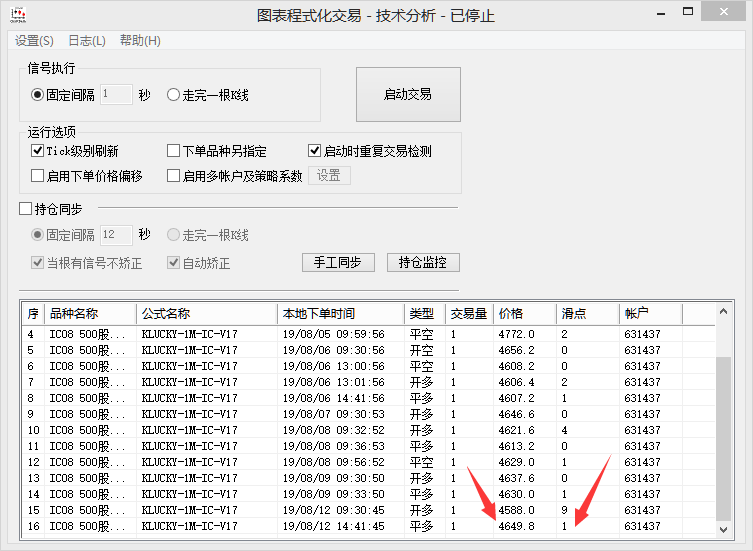Select order row 13 with price 4637.6
The height and width of the screenshot is (551, 753).
click(369, 478)
